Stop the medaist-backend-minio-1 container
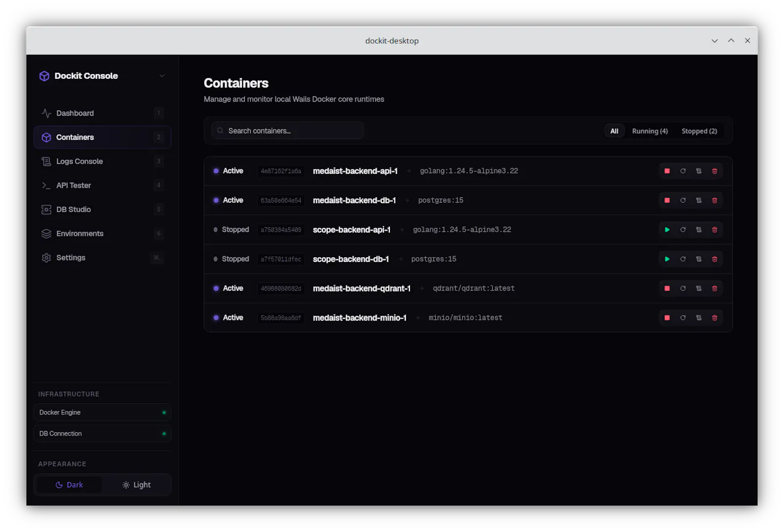 pos(667,318)
